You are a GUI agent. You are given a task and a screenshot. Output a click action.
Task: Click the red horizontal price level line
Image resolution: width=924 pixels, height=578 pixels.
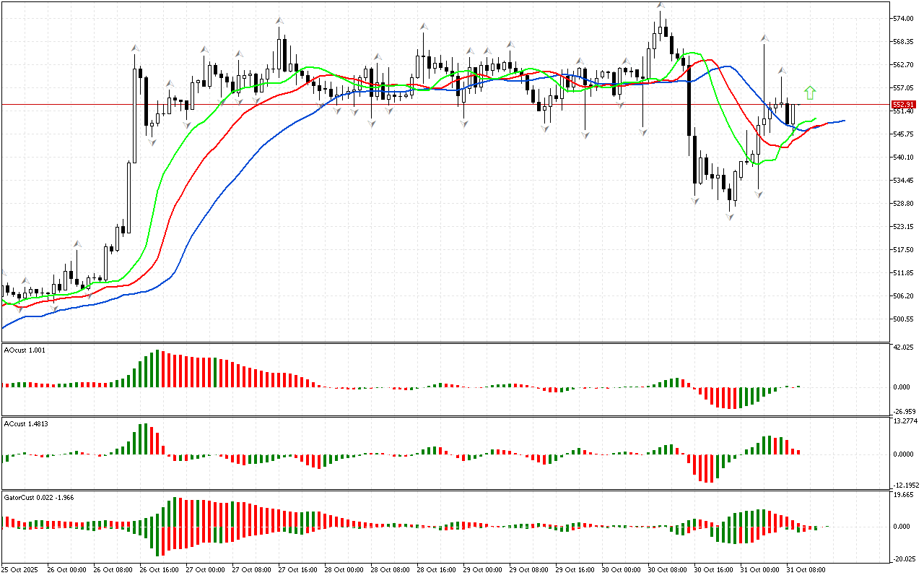click(x=433, y=104)
